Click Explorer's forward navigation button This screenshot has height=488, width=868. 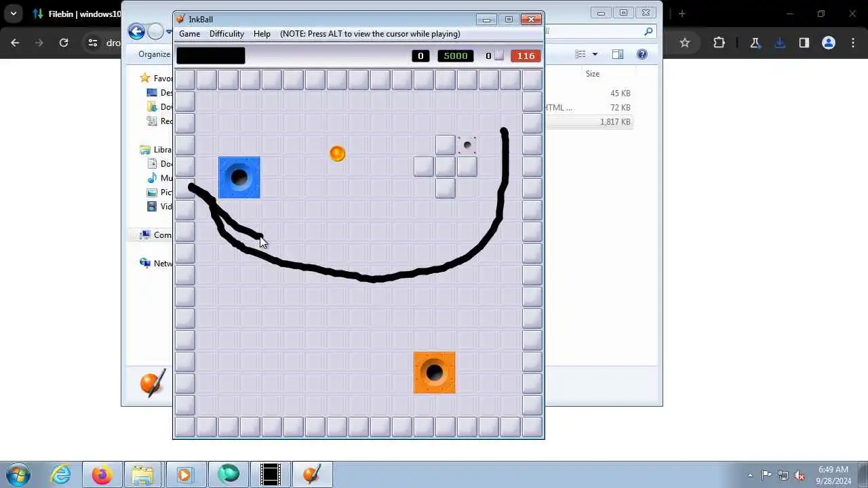coord(156,31)
